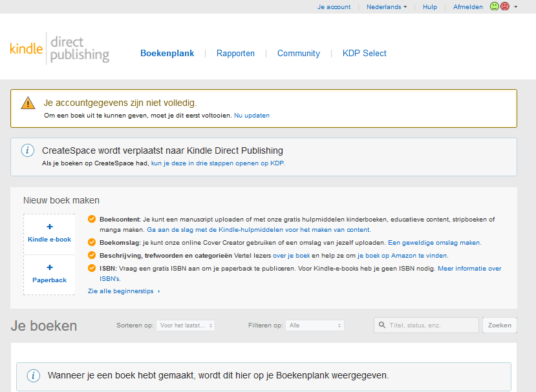The image size is (536, 392).
Task: Click the info icon in CreateSpace notice
Action: [28, 150]
